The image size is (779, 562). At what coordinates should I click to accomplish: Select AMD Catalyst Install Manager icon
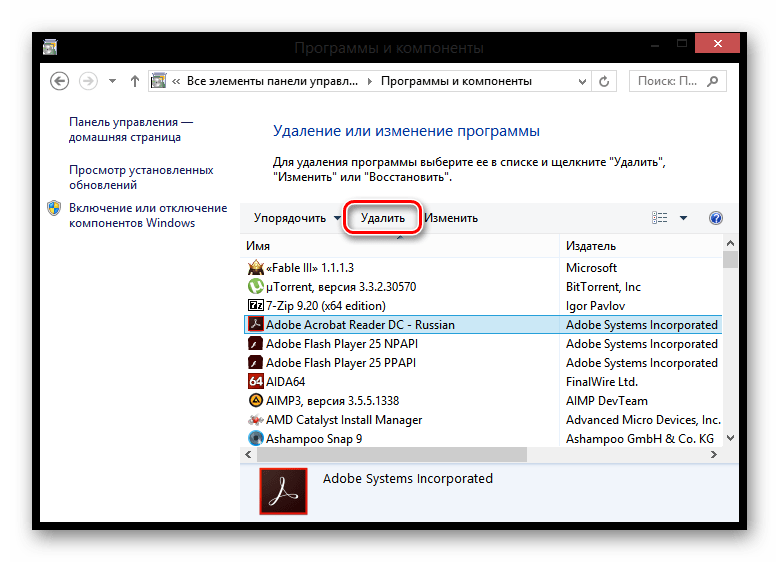point(255,419)
